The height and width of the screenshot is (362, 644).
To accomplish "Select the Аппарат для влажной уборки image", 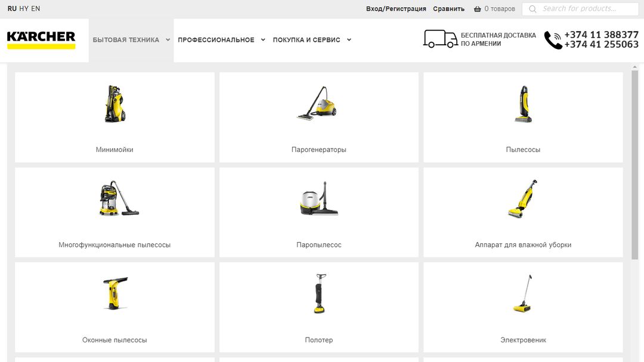I will (523, 199).
